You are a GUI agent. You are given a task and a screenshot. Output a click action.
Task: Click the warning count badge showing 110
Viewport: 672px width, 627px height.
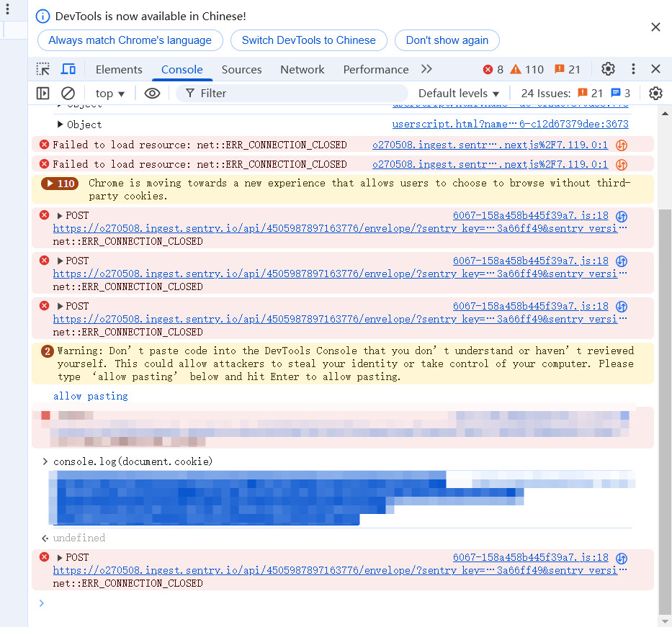click(x=527, y=70)
